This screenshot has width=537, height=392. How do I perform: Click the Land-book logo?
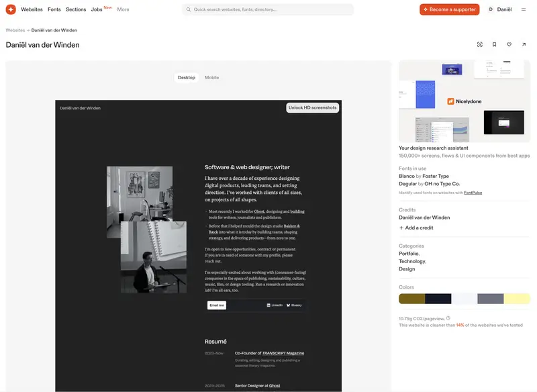pos(9,9)
